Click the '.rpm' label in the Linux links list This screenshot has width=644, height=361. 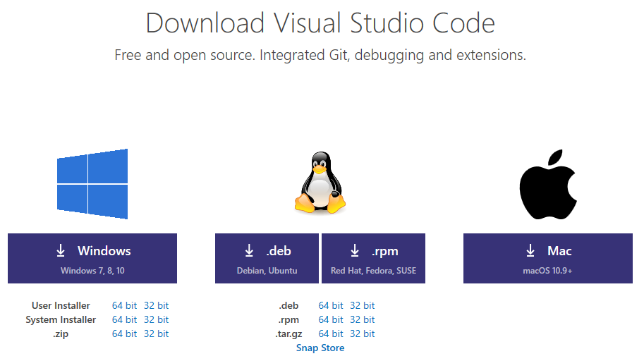tap(288, 320)
